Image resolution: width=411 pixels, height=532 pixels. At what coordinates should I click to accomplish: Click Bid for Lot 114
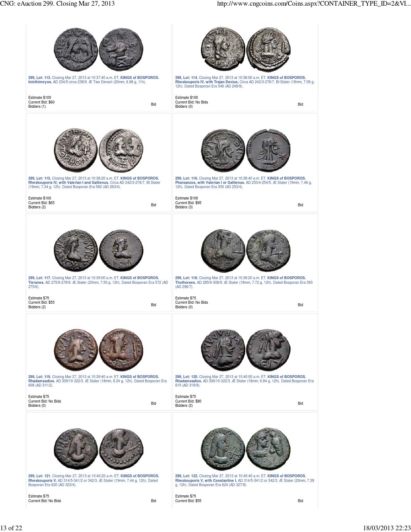(x=300, y=104)
